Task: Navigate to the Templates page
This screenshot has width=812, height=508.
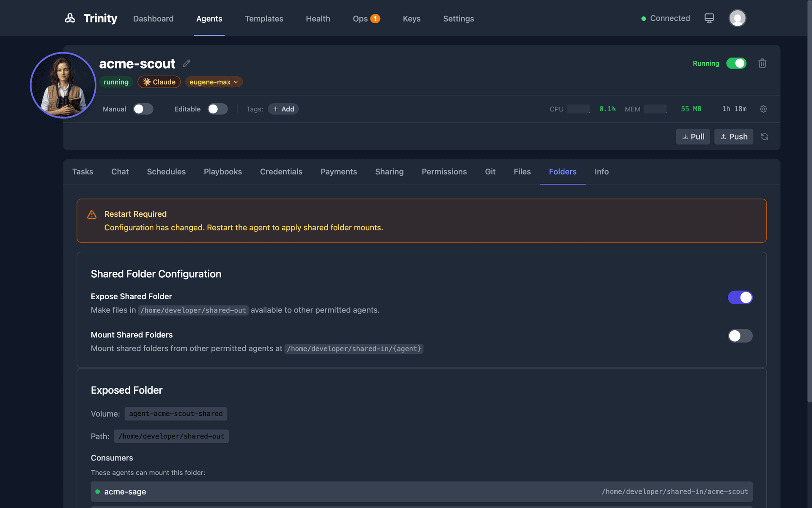Action: (x=264, y=19)
